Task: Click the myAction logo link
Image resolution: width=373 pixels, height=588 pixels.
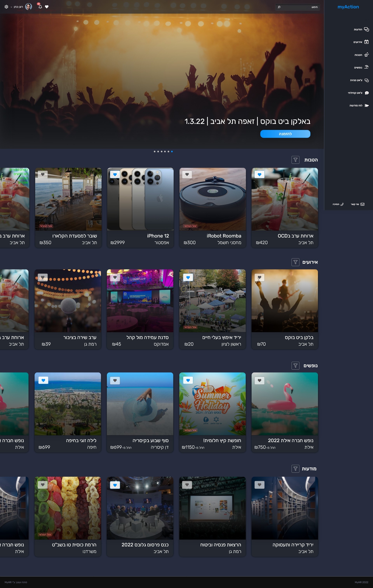Action: (348, 7)
